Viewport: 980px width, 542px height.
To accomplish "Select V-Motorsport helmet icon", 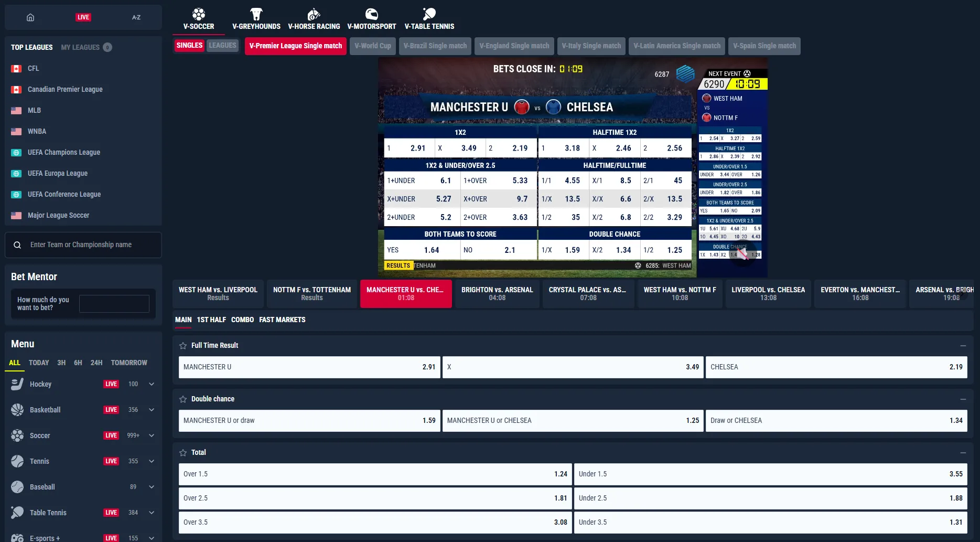I will [x=371, y=14].
